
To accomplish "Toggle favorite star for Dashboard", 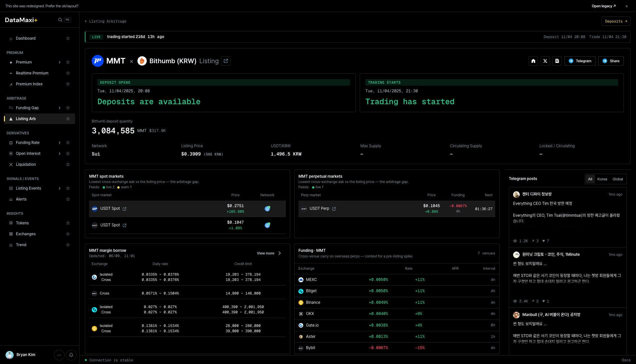I will tap(68, 38).
